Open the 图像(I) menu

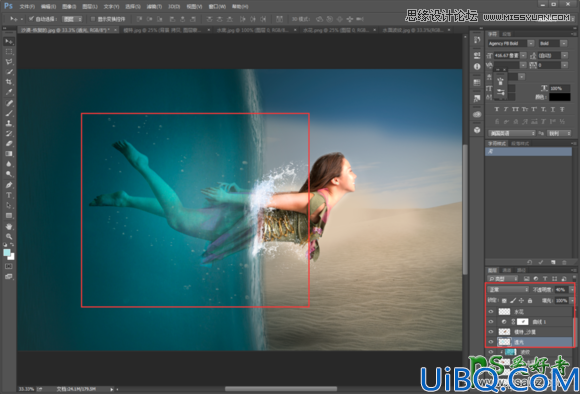pos(69,6)
